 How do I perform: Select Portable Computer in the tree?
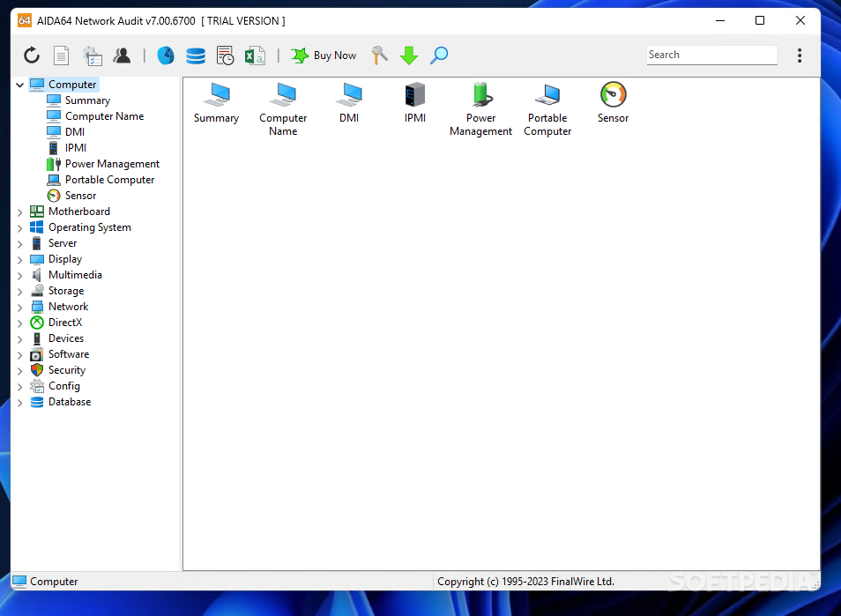(110, 180)
